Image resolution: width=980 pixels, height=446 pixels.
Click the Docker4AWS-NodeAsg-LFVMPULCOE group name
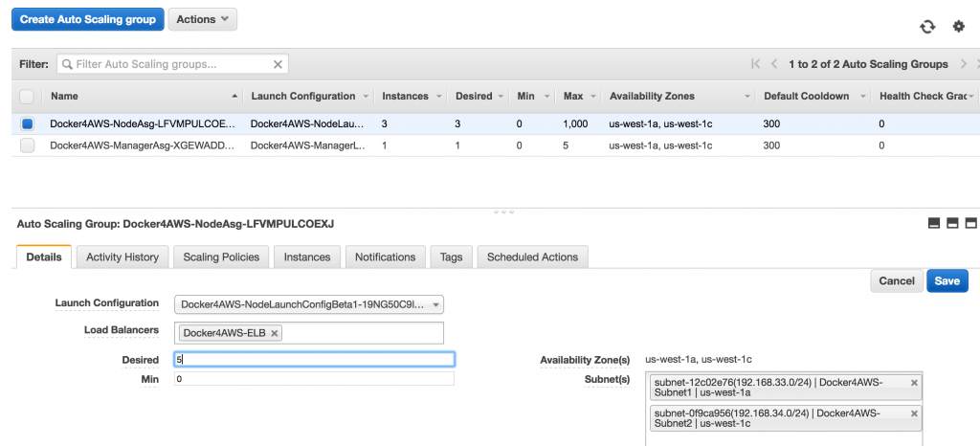143,123
